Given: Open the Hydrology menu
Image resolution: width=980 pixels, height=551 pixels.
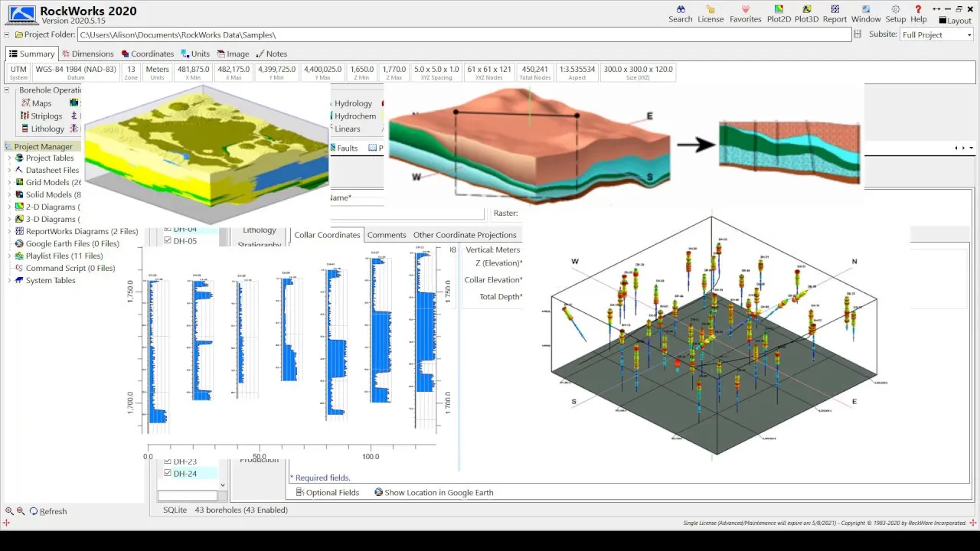Looking at the screenshot, I should tap(353, 103).
